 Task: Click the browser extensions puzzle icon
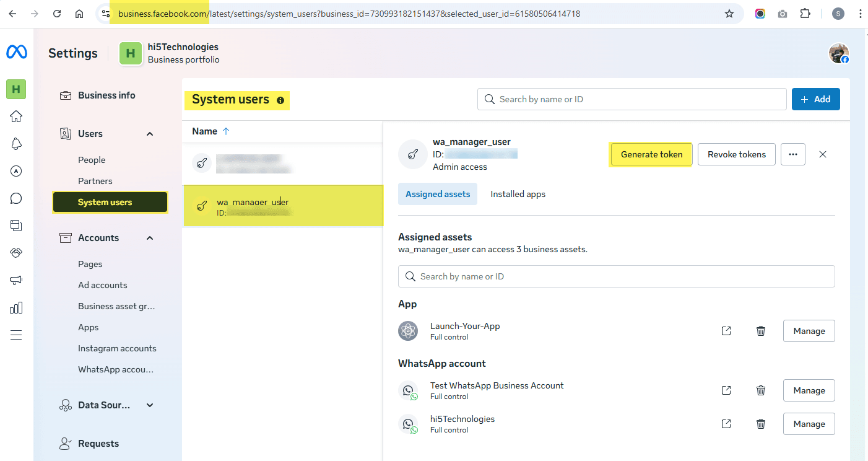805,13
